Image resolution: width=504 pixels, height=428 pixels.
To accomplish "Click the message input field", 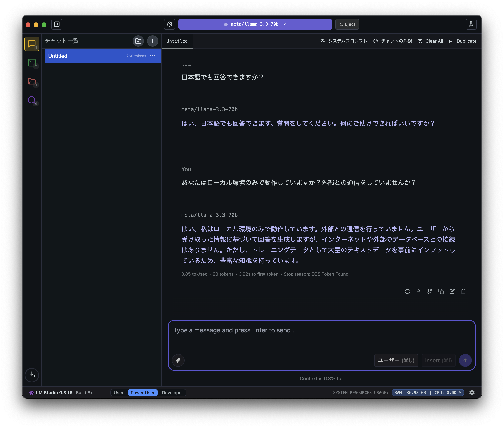I will 291,335.
